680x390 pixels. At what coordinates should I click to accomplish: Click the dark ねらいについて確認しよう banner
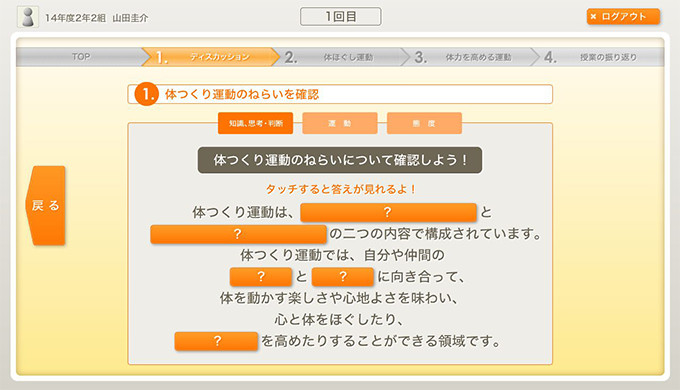pos(340,160)
